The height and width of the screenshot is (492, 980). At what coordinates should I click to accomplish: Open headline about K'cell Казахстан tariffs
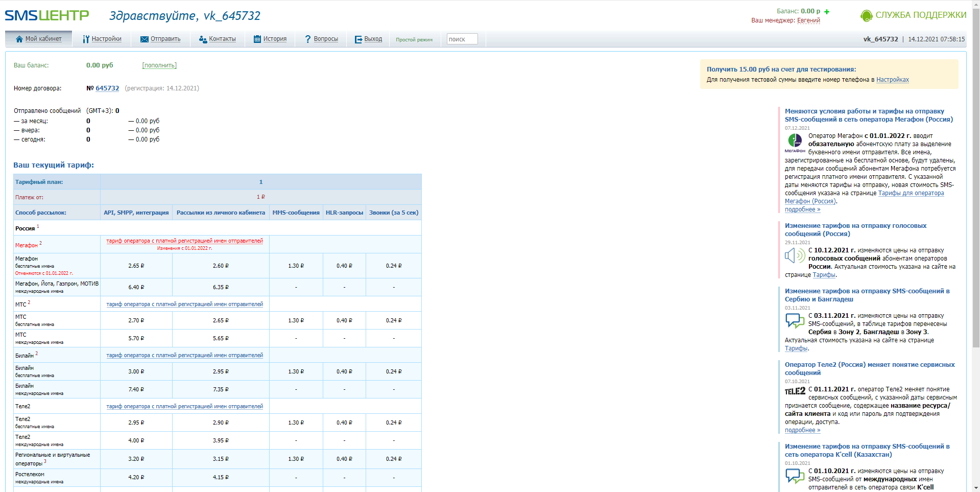pyautogui.click(x=867, y=451)
